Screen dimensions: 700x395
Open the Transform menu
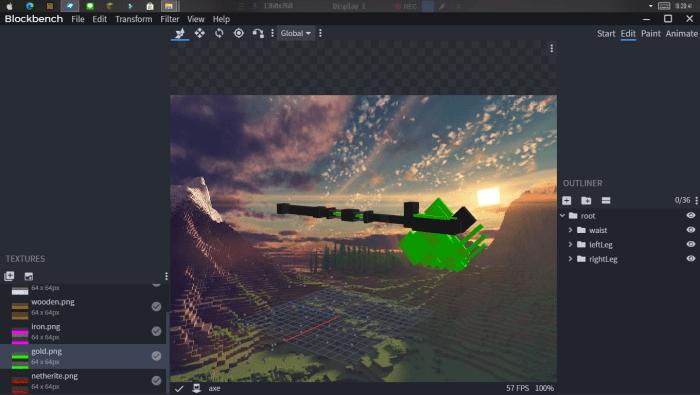tap(133, 19)
